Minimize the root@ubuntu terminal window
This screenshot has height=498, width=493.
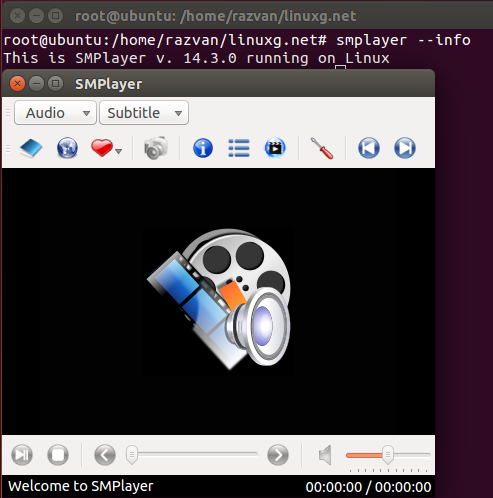click(36, 16)
